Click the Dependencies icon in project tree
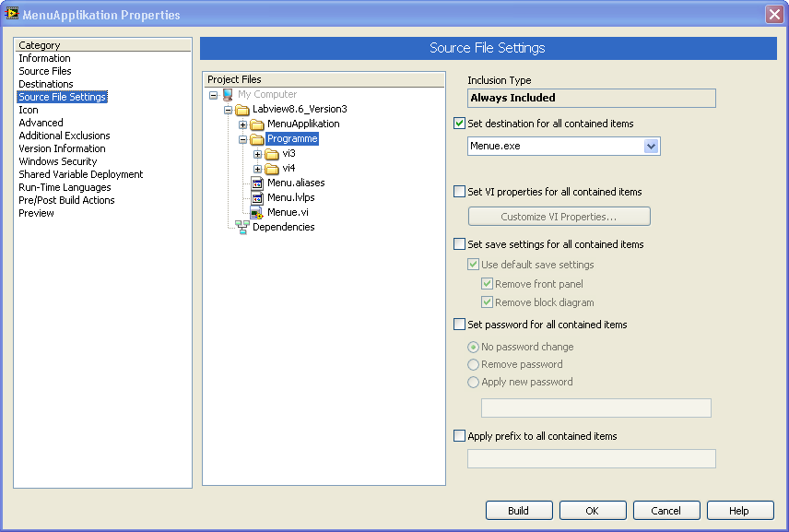Viewport: 789px width, 532px height. click(242, 228)
